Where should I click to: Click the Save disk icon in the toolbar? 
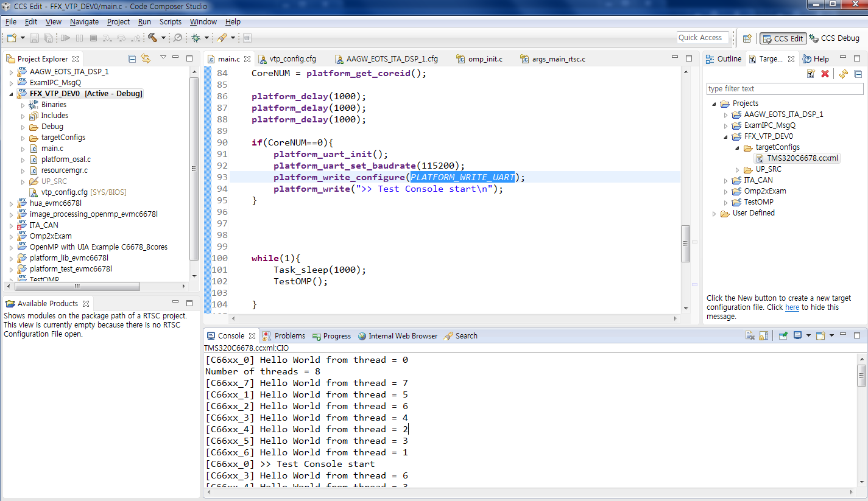(34, 38)
